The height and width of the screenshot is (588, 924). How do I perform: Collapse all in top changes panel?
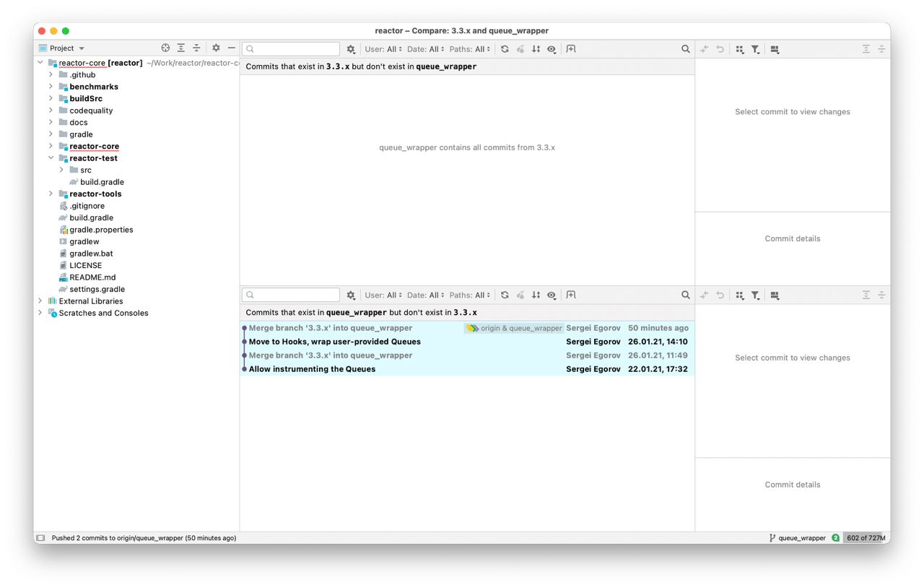(x=881, y=49)
